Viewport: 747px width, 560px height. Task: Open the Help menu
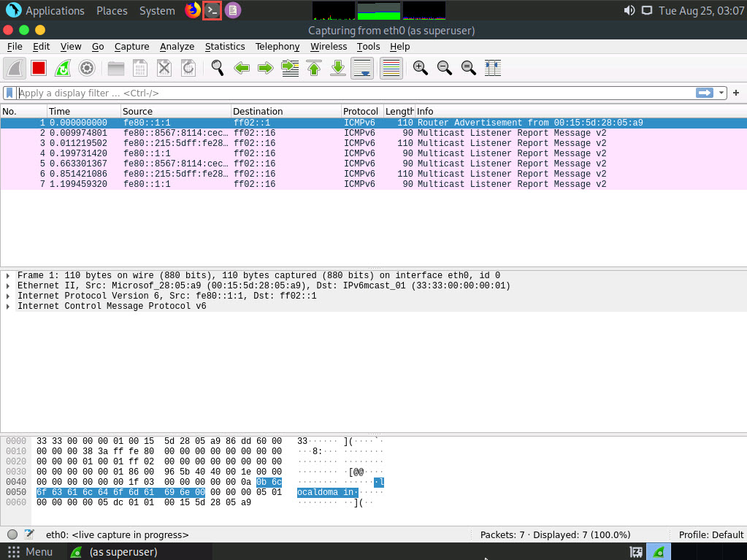click(399, 46)
